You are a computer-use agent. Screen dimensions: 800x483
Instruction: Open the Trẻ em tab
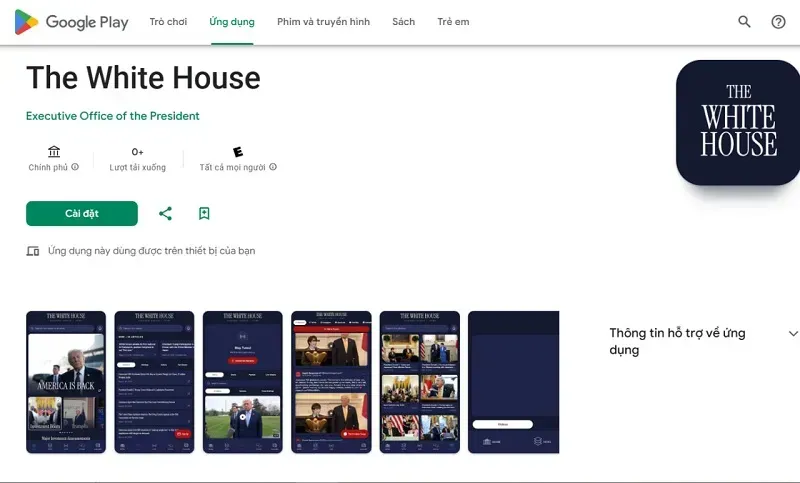click(453, 22)
